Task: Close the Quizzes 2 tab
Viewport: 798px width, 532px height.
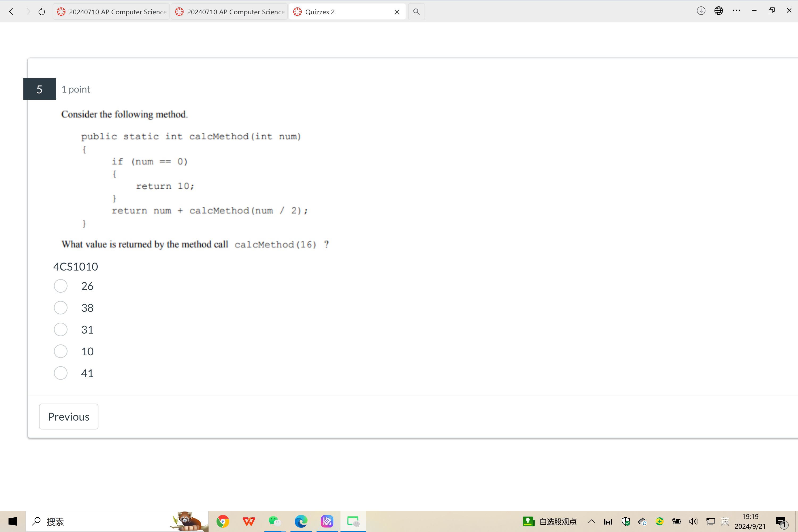Action: point(397,11)
